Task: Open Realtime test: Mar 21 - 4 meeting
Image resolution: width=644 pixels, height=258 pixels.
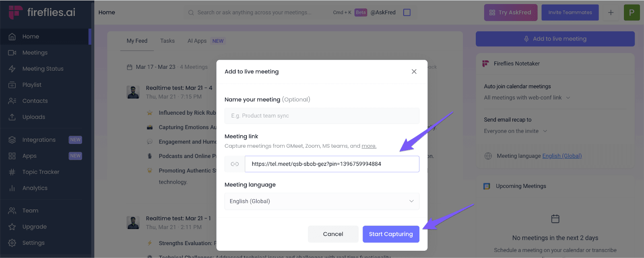Action: point(179,88)
